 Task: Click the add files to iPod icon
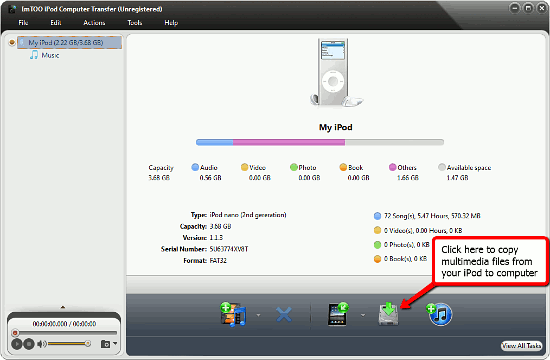(233, 314)
